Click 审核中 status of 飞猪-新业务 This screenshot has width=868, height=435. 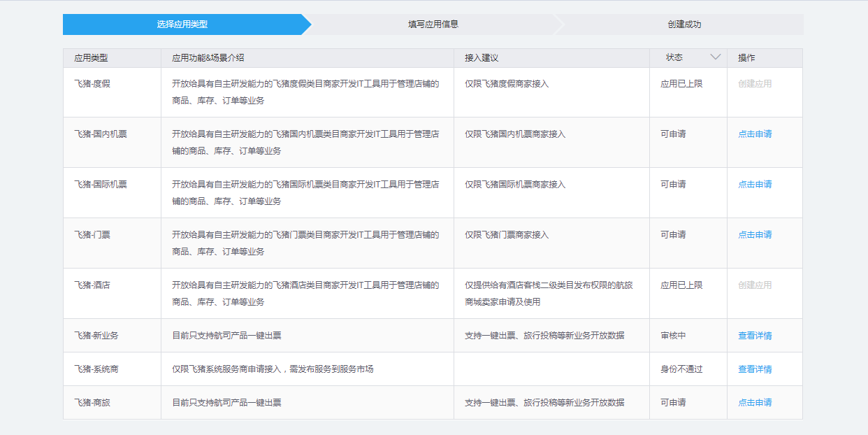(673, 336)
